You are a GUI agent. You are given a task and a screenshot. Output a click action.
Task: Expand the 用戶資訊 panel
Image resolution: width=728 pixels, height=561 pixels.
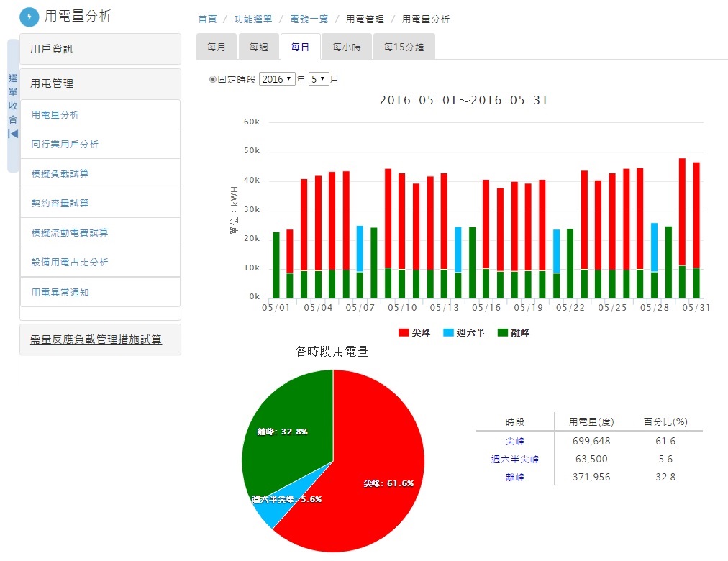tap(100, 49)
